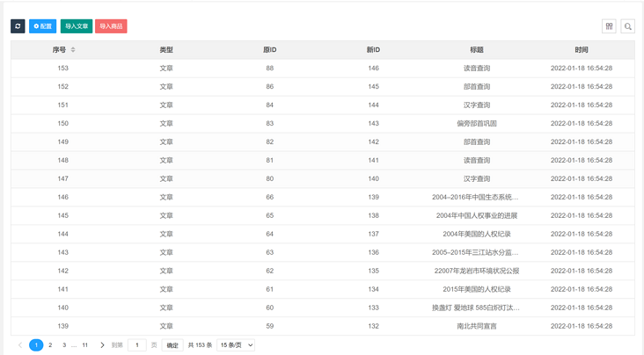Open the column filter grid icon

coord(609,26)
